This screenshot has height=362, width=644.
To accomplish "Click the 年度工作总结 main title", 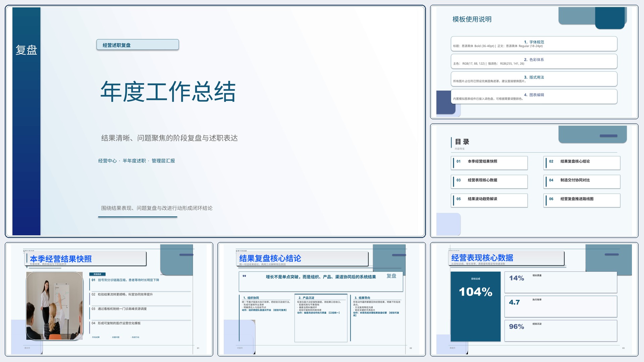I will tap(168, 92).
